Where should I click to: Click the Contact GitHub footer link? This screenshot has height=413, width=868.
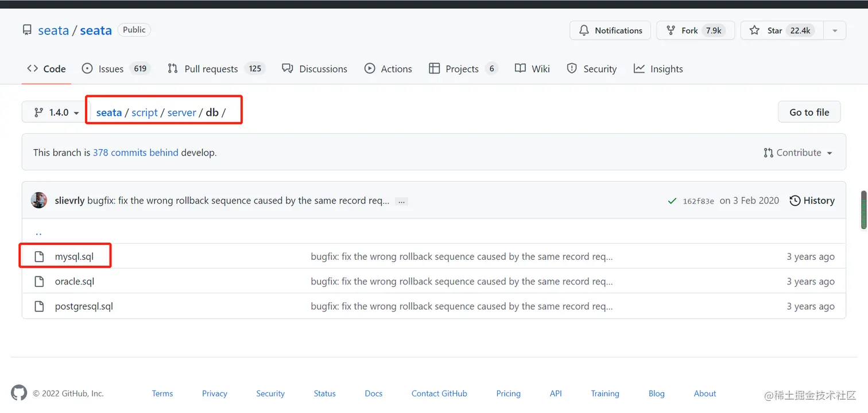[x=439, y=393]
